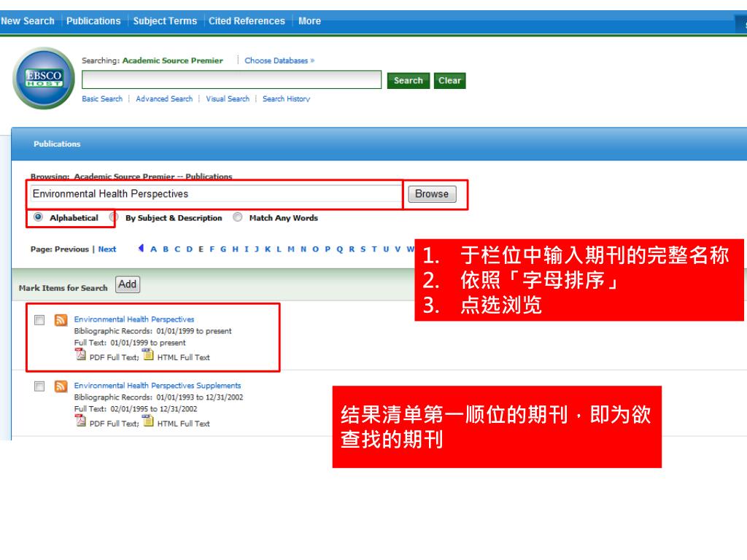The height and width of the screenshot is (560, 747).
Task: Select the Alphabetical radio button
Action: (x=38, y=217)
